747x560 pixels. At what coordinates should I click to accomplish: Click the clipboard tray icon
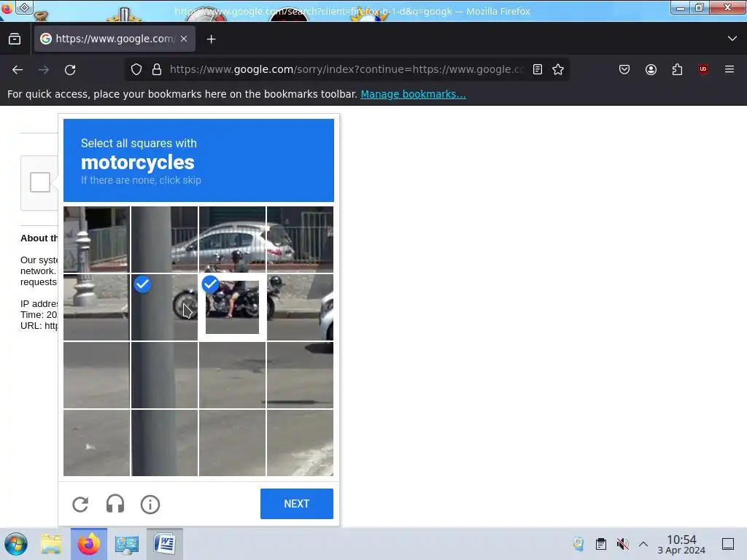[x=601, y=544]
